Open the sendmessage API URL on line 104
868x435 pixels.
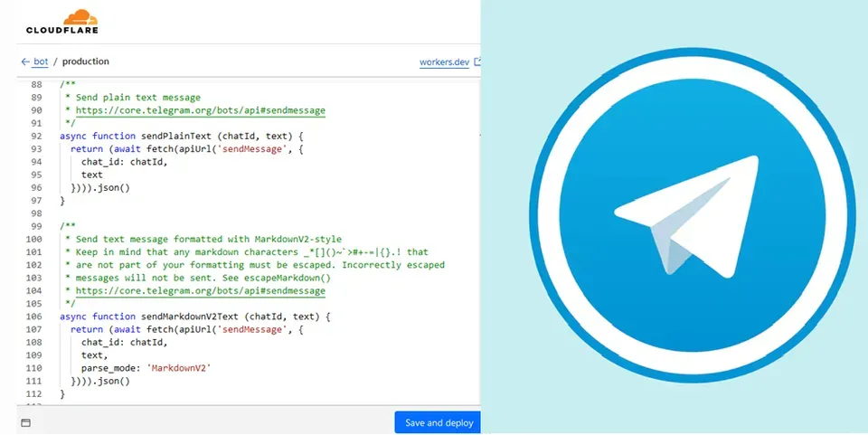click(201, 290)
